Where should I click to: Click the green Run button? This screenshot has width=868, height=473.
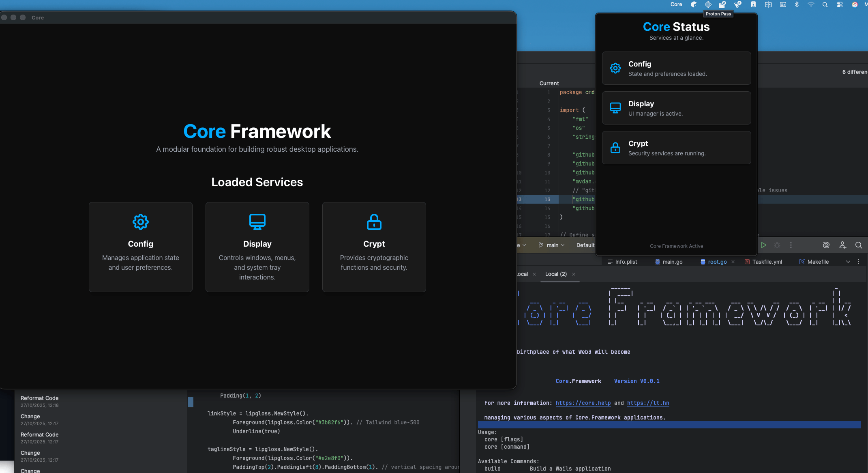(x=763, y=245)
